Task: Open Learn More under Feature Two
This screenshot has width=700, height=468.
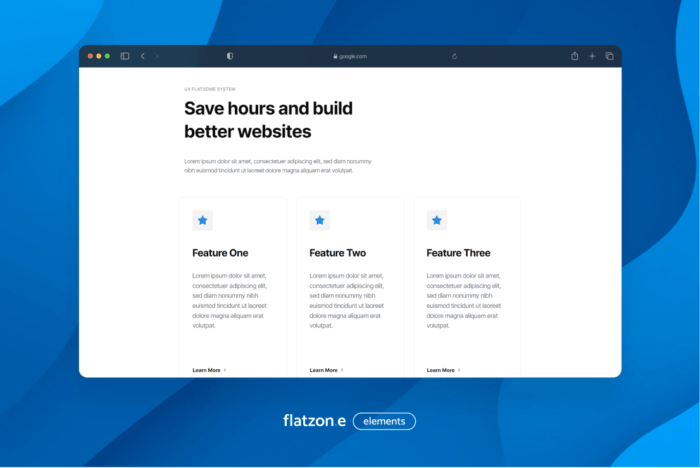Action: point(326,370)
